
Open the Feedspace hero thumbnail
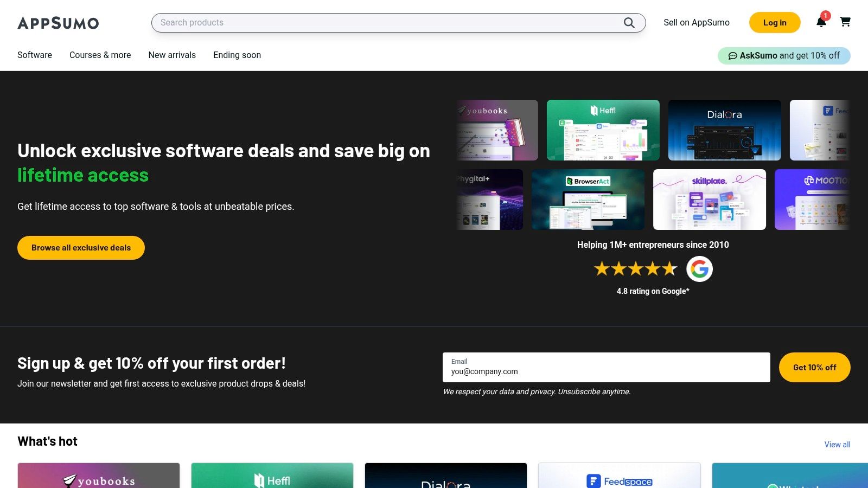click(x=820, y=130)
